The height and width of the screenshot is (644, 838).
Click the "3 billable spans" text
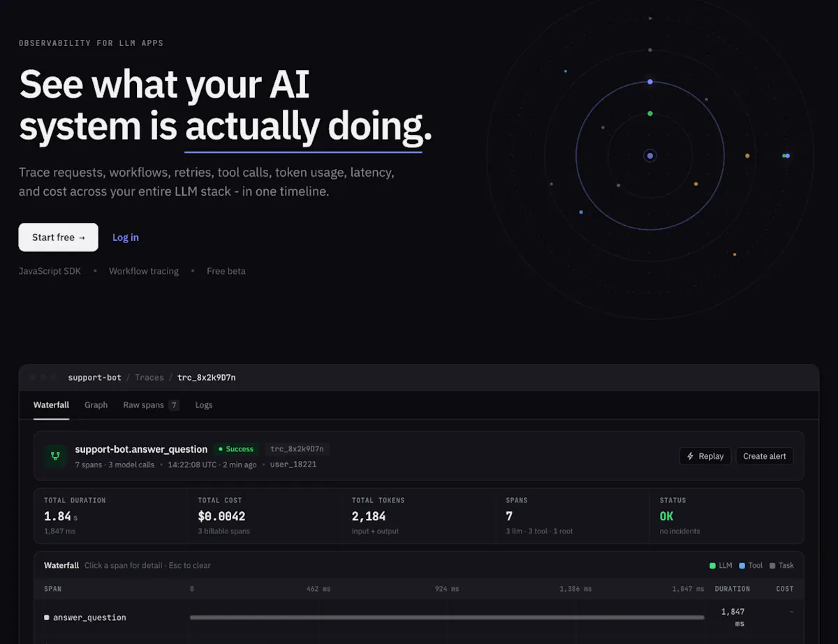[223, 532]
